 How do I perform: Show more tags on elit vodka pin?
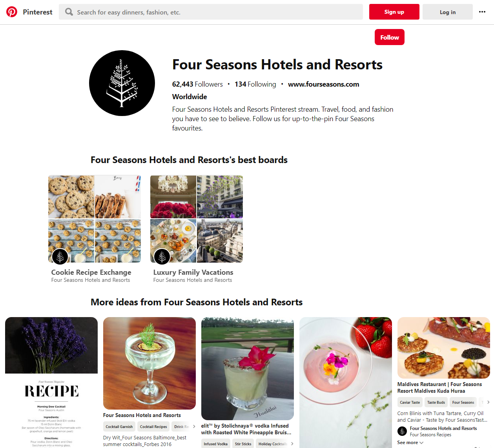click(292, 444)
